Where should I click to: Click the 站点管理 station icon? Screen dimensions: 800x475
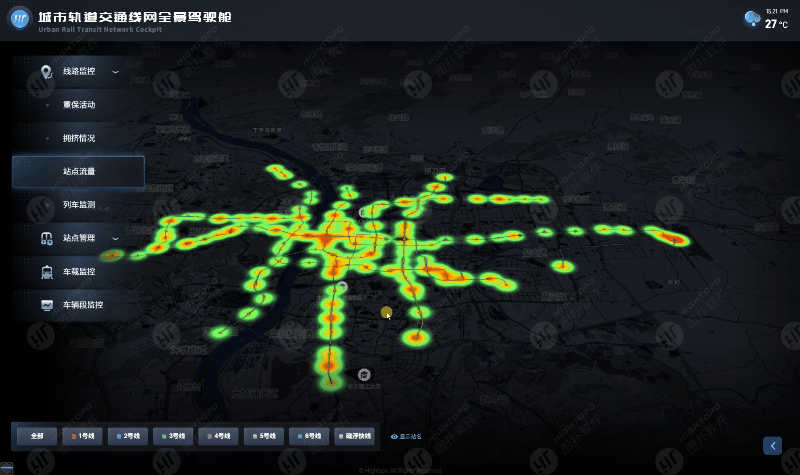click(46, 238)
